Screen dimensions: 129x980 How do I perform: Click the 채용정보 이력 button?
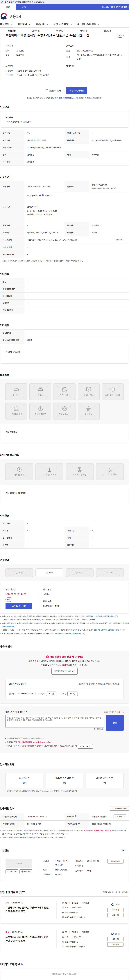[x=115, y=861]
